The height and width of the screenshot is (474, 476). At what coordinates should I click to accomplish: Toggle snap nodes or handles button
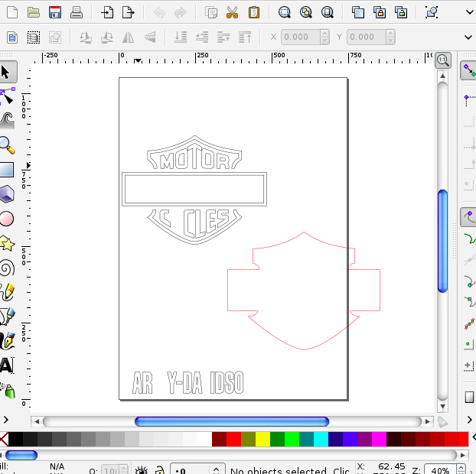click(x=469, y=217)
